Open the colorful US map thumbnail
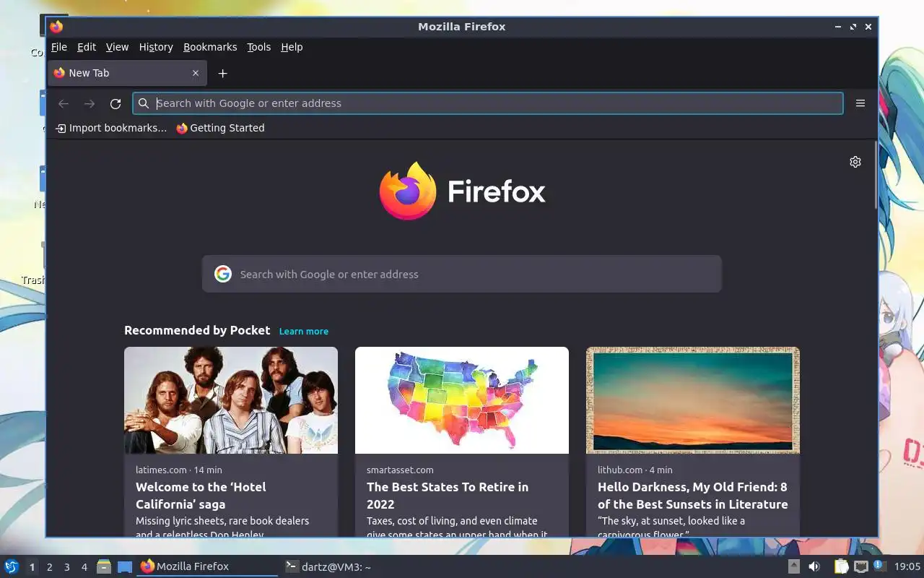 pyautogui.click(x=462, y=400)
